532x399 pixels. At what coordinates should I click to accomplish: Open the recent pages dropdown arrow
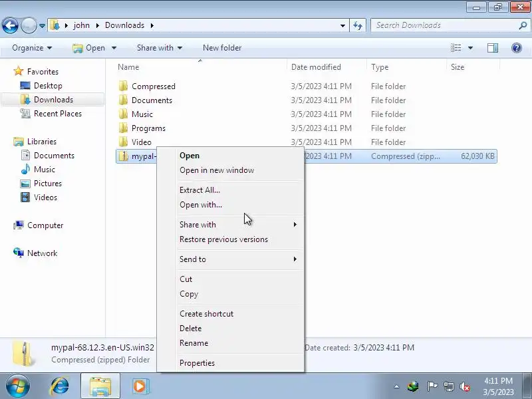pos(42,26)
